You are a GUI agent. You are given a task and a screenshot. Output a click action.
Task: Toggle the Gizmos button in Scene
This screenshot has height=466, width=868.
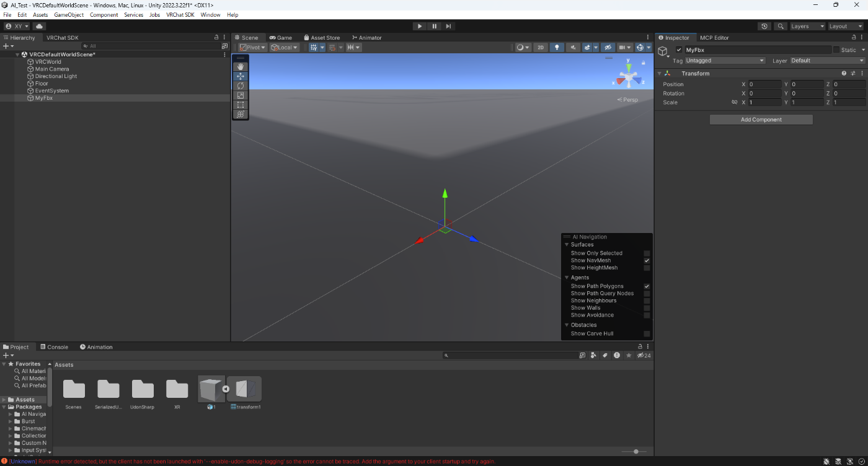(x=640, y=47)
